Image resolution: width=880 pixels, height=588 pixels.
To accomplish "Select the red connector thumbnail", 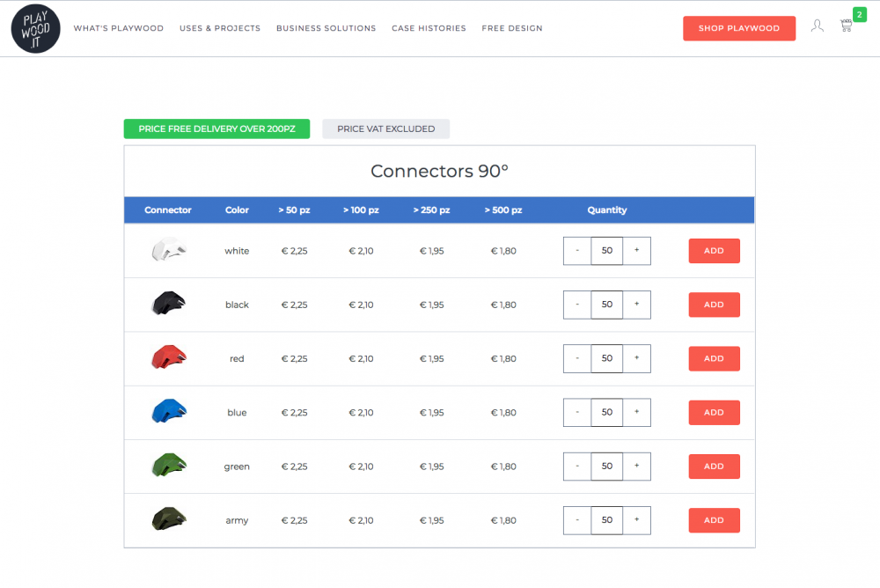I will (168, 357).
